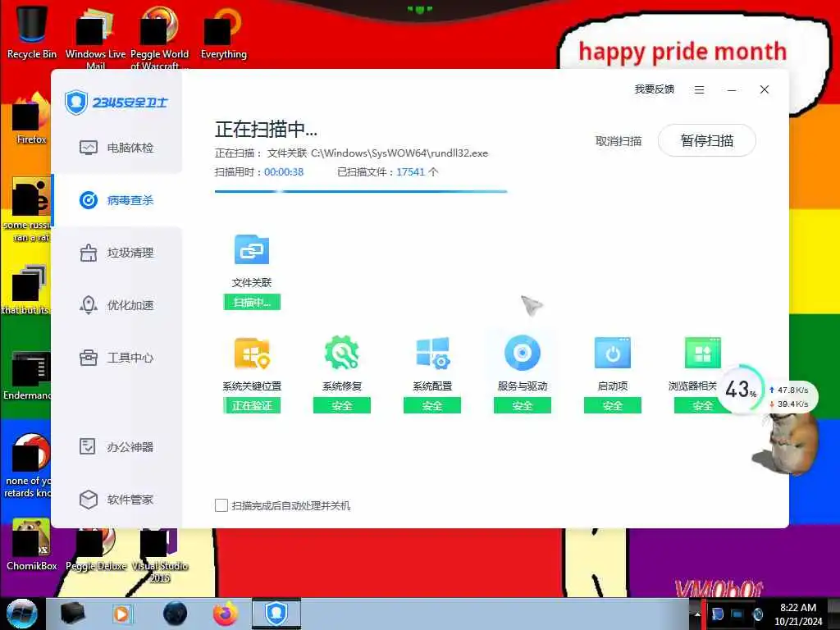Viewport: 840px width, 630px height.
Task: Click the 正在验证 status under 系统关键位置
Action: click(252, 405)
